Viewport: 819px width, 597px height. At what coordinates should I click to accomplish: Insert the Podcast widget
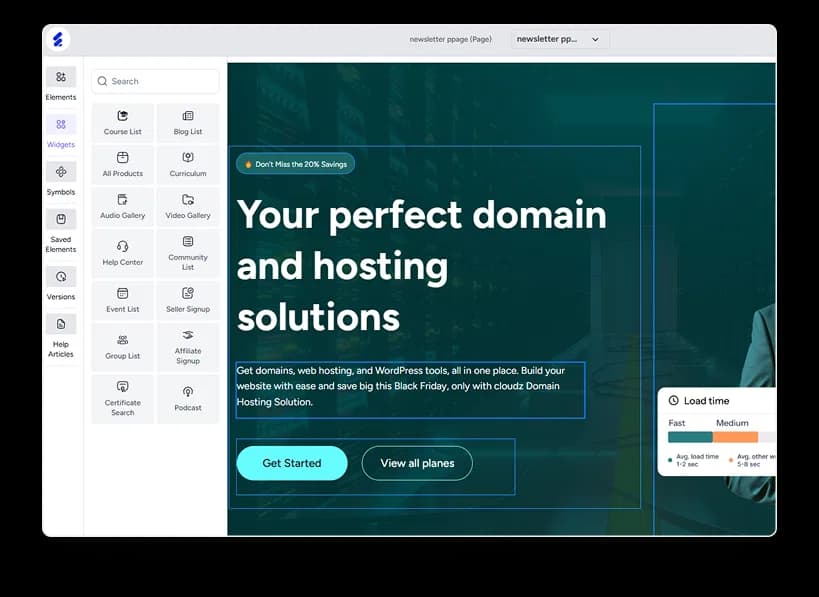[x=188, y=398]
